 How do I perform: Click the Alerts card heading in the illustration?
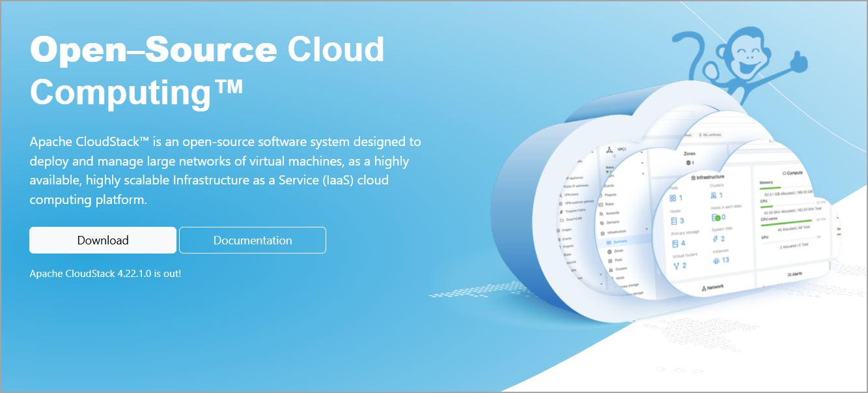pos(795,274)
